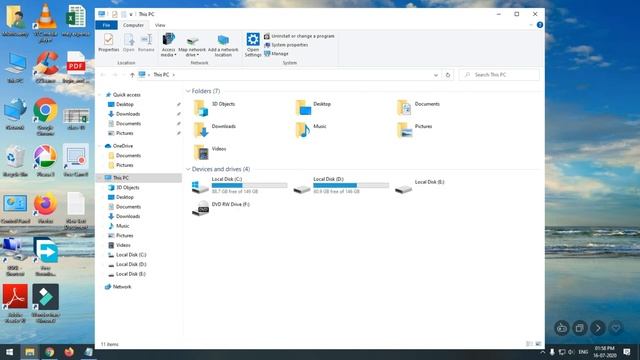Viewport: 640px width, 360px height.
Task: Open notification center in taskbar
Action: pos(627,352)
